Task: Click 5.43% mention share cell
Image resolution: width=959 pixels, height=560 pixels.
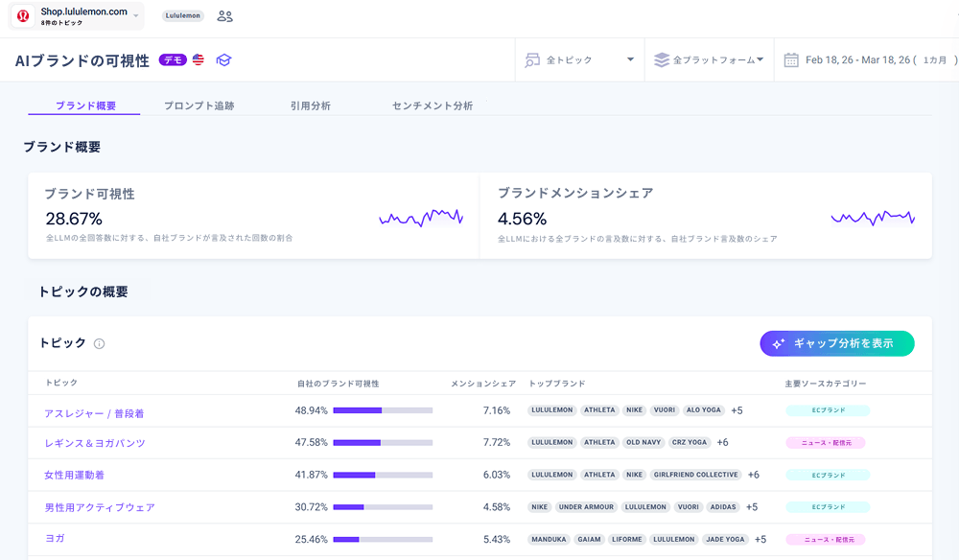Action: pyautogui.click(x=497, y=540)
